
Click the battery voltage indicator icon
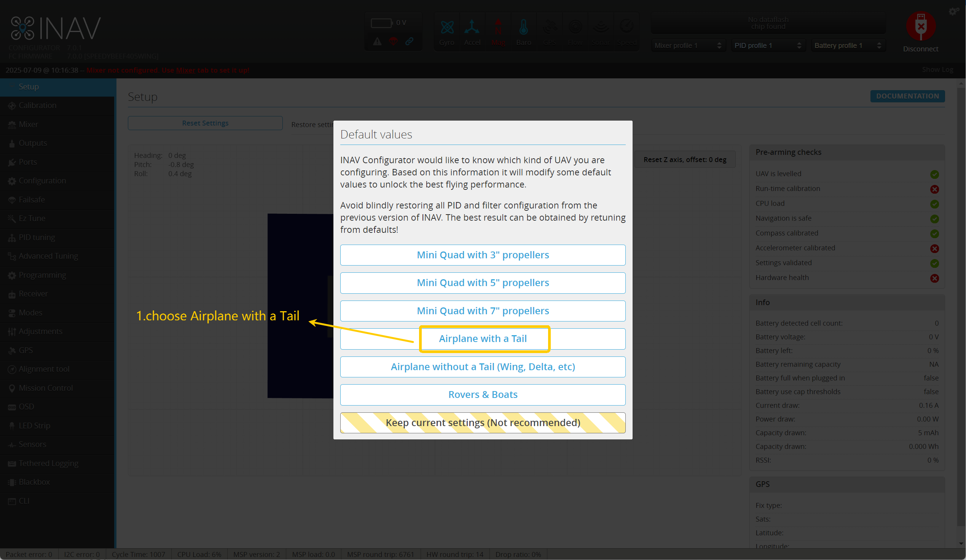click(381, 23)
